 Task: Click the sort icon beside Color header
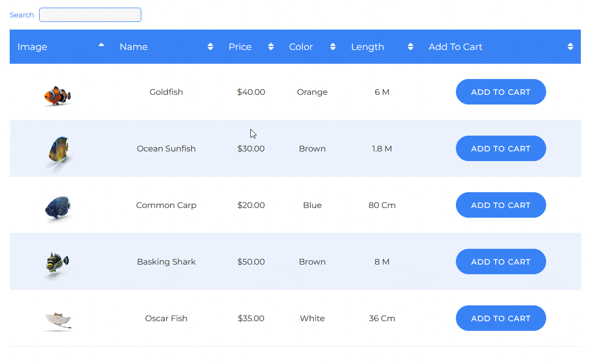[x=332, y=46]
